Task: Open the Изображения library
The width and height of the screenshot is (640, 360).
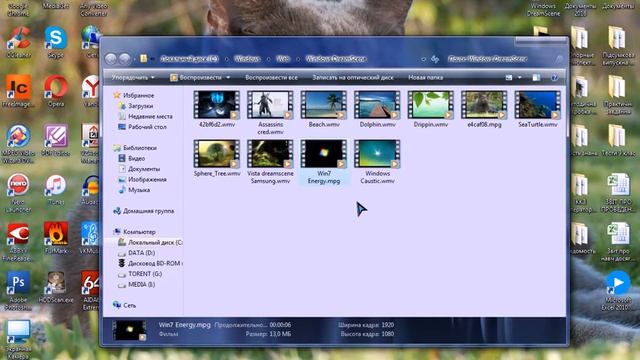Action: (142, 180)
